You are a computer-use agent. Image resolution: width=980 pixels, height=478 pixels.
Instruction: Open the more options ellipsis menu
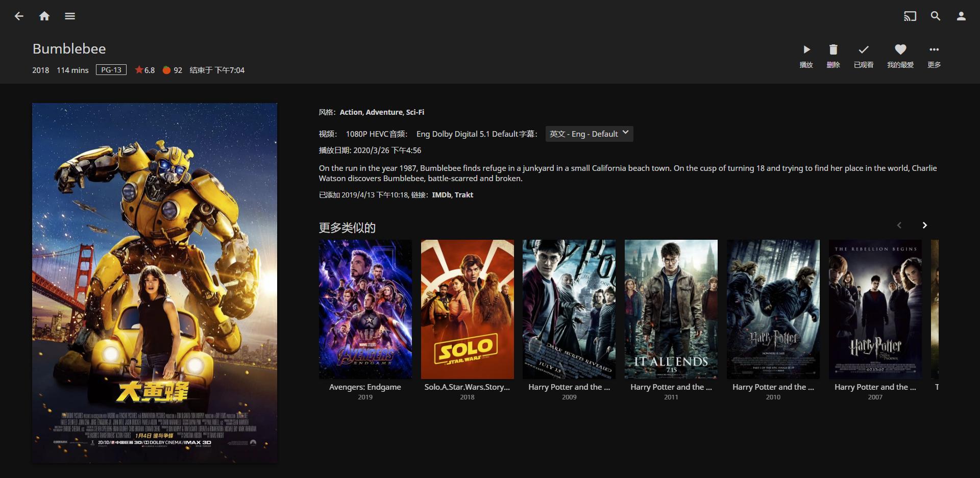pyautogui.click(x=934, y=56)
